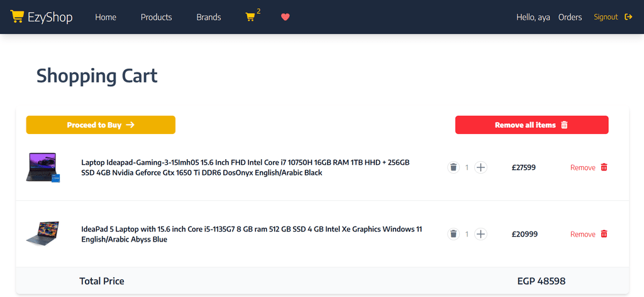Remove the IdeaPad 5 Abyss Blue laptop
Image resolution: width=644 pixels, height=297 pixels.
pos(583,234)
